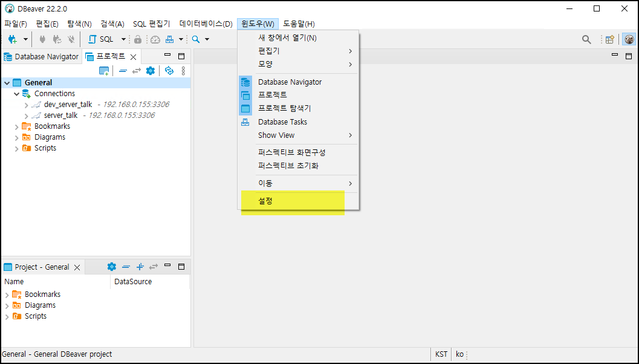This screenshot has width=639, height=364.
Task: Expand the dev_server_talk connection
Action: click(x=27, y=105)
